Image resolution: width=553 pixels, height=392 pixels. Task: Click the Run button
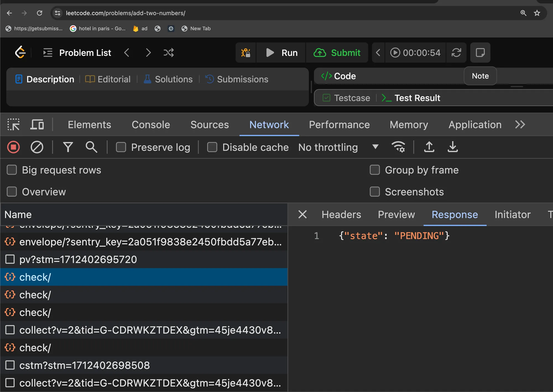coord(282,53)
